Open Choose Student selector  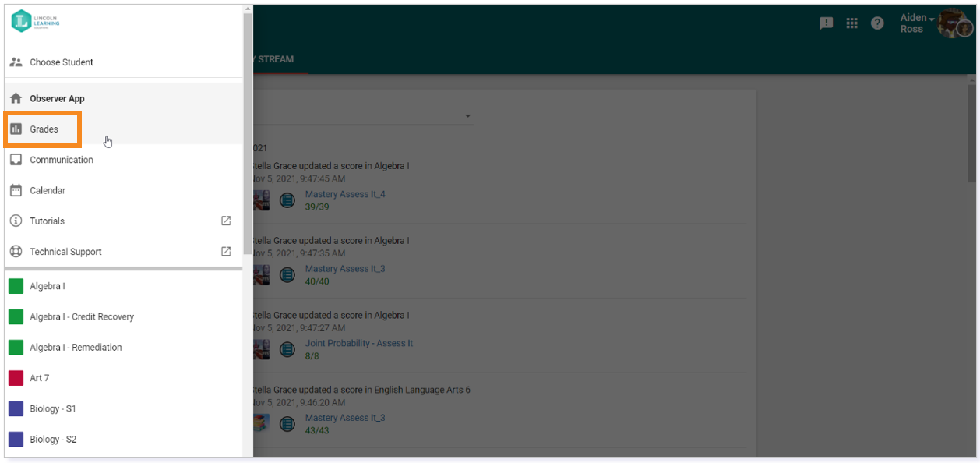point(123,62)
